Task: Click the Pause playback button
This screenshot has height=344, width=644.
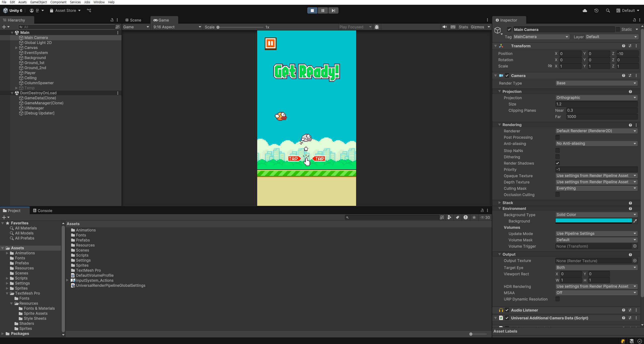Action: pos(323,11)
